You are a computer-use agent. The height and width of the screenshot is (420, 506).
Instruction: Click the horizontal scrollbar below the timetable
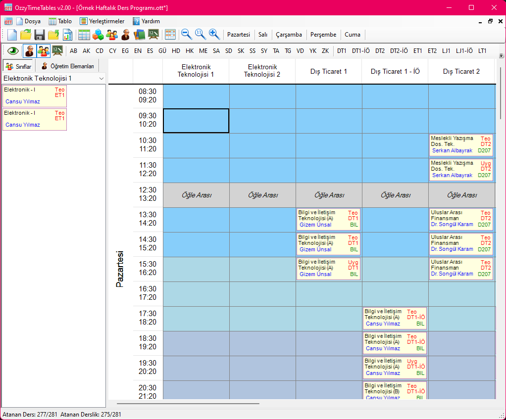pyautogui.click(x=188, y=404)
